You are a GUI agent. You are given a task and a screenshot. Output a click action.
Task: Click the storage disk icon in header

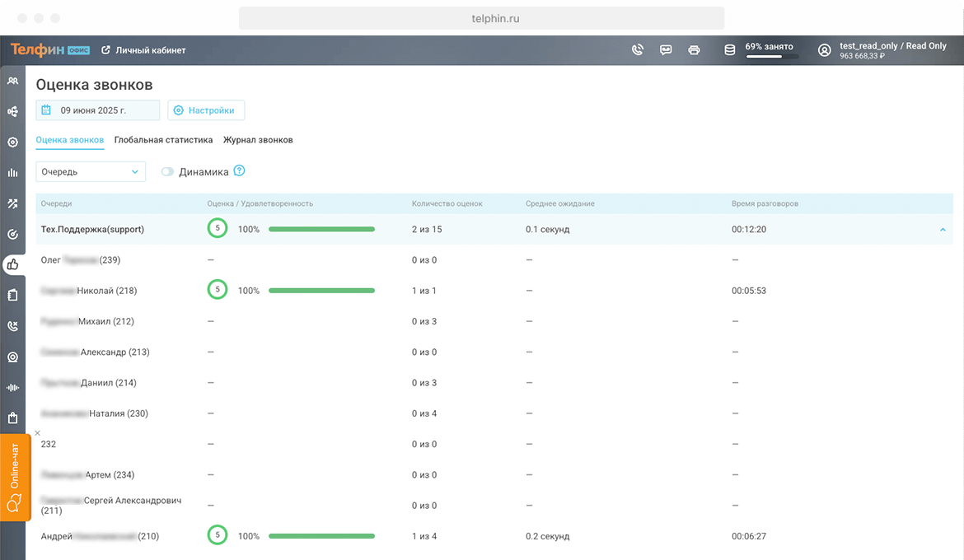tap(729, 50)
